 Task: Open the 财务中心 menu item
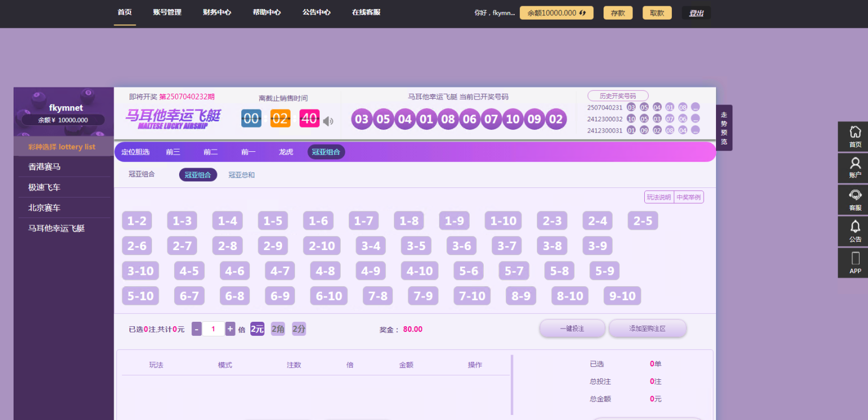(217, 12)
